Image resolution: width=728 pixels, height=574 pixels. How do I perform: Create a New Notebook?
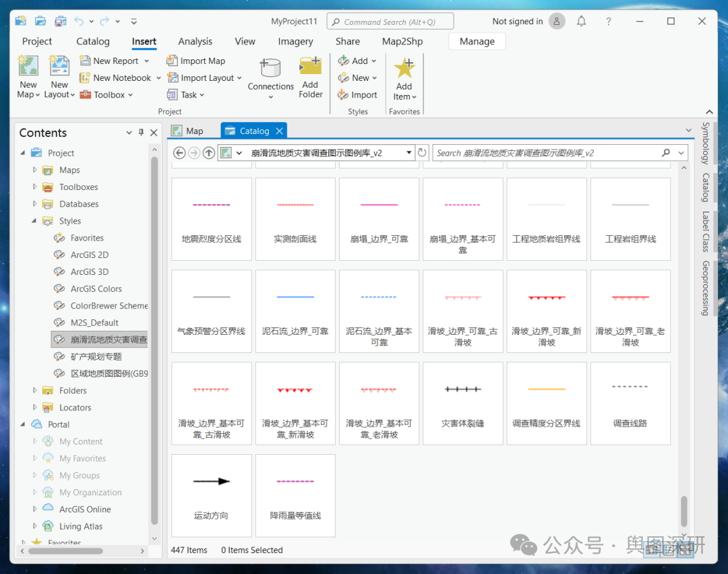tap(120, 78)
